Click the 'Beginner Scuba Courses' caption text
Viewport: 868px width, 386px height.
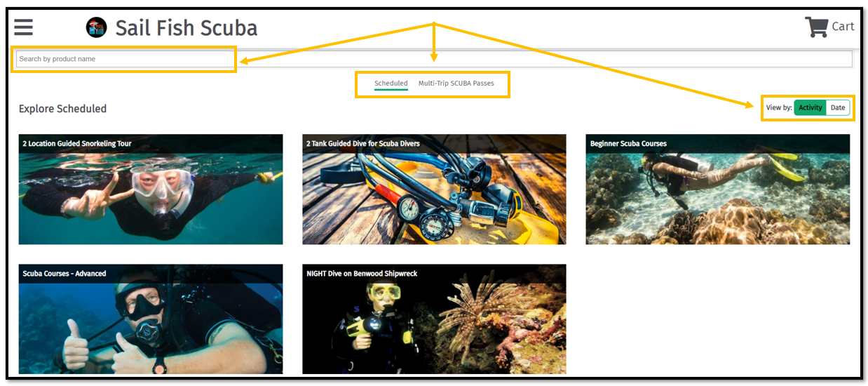(628, 144)
